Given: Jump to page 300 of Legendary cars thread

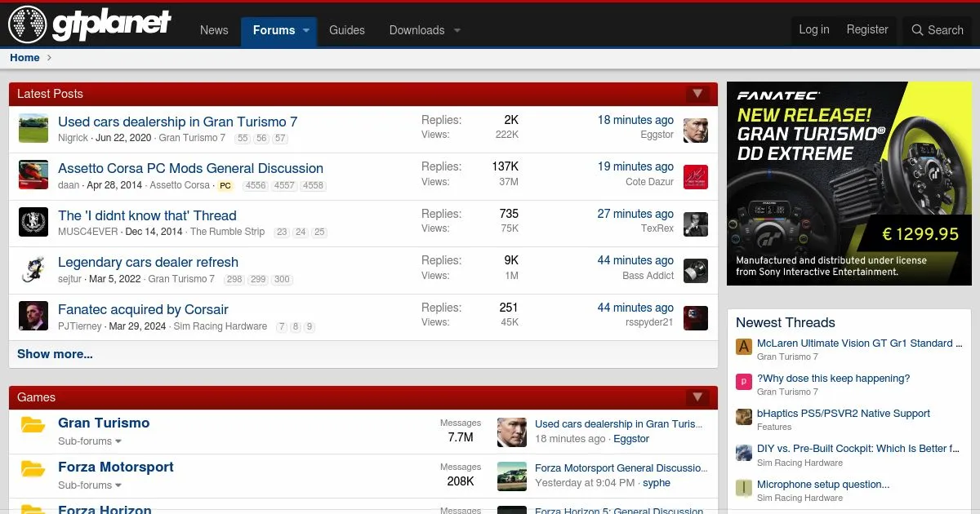Looking at the screenshot, I should (282, 280).
